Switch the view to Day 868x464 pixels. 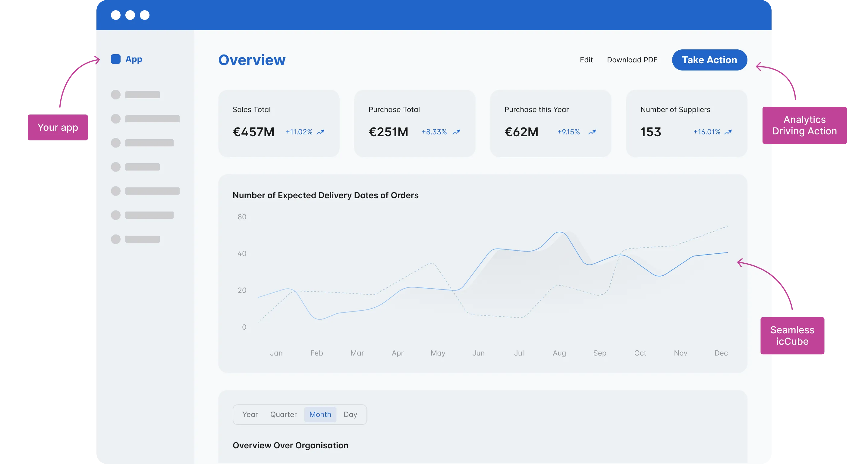(351, 415)
